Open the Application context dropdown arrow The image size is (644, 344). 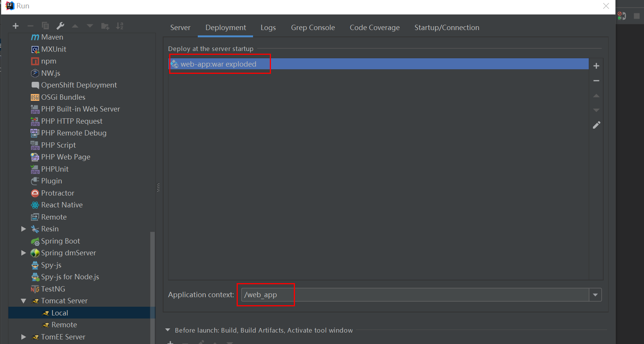(x=595, y=295)
